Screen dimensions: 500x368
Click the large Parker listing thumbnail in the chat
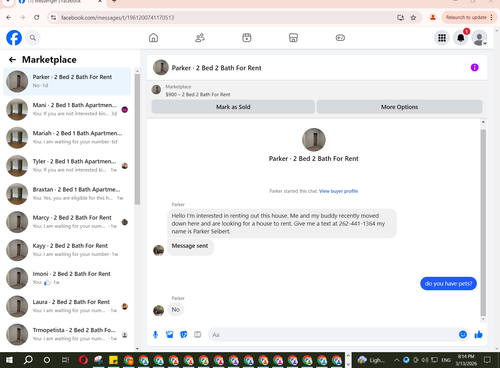point(314,140)
